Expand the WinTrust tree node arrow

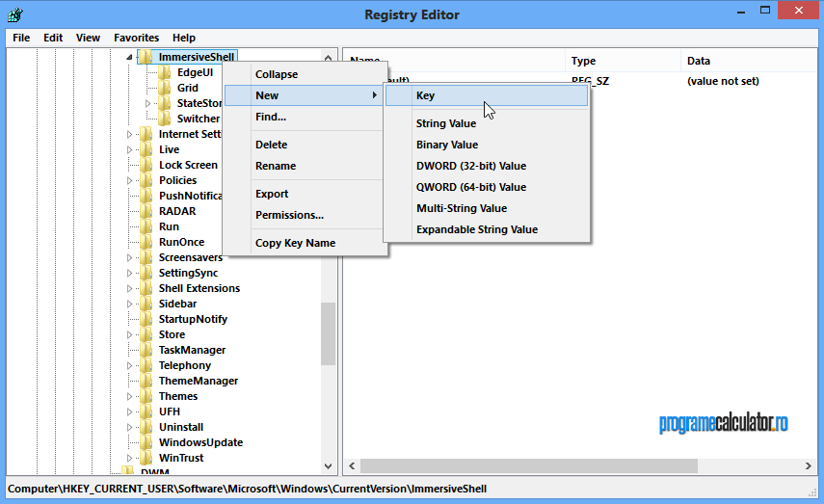point(129,458)
